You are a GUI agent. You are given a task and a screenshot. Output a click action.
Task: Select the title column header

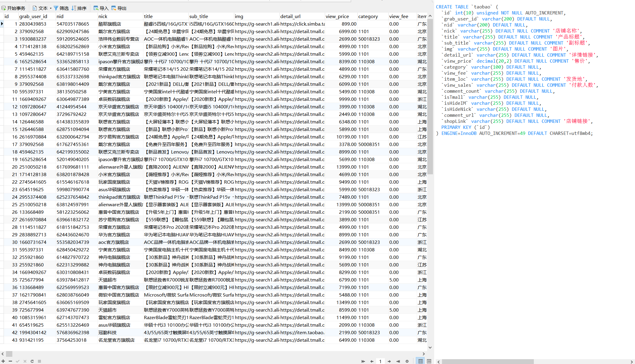click(166, 17)
